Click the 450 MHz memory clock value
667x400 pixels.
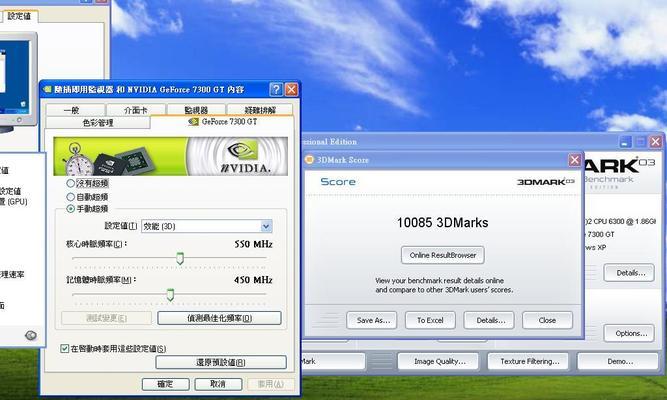253,280
